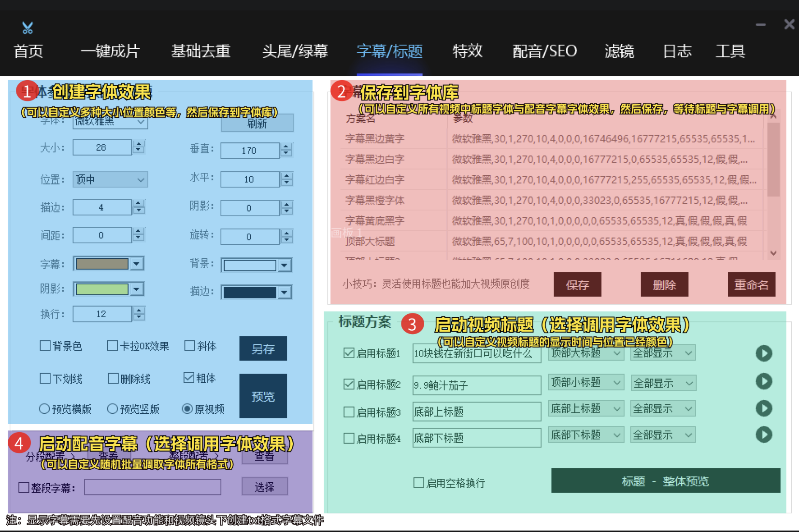Close the application window
Image resolution: width=799 pixels, height=532 pixels.
pyautogui.click(x=789, y=24)
